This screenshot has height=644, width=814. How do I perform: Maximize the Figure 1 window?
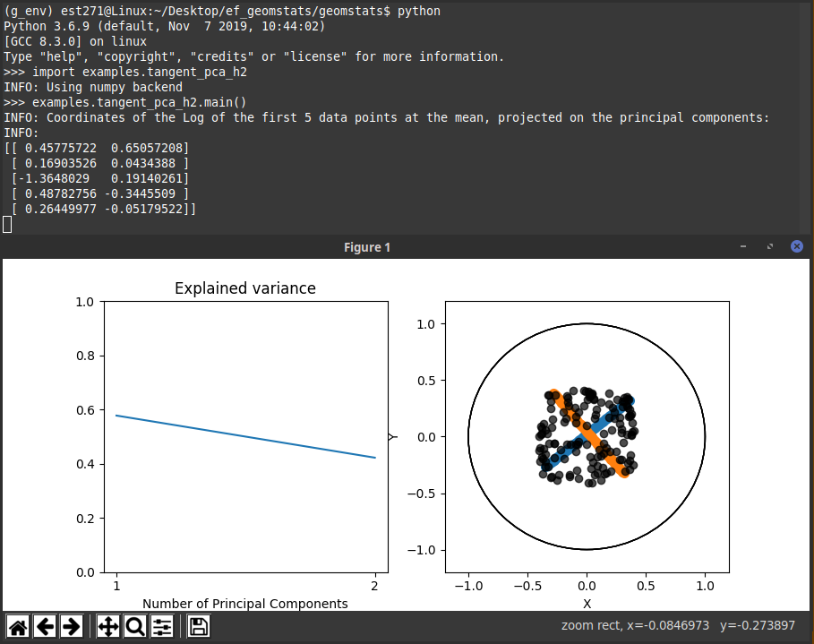(x=769, y=246)
